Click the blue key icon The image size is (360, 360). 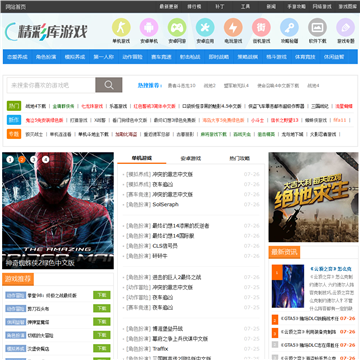[289, 27]
